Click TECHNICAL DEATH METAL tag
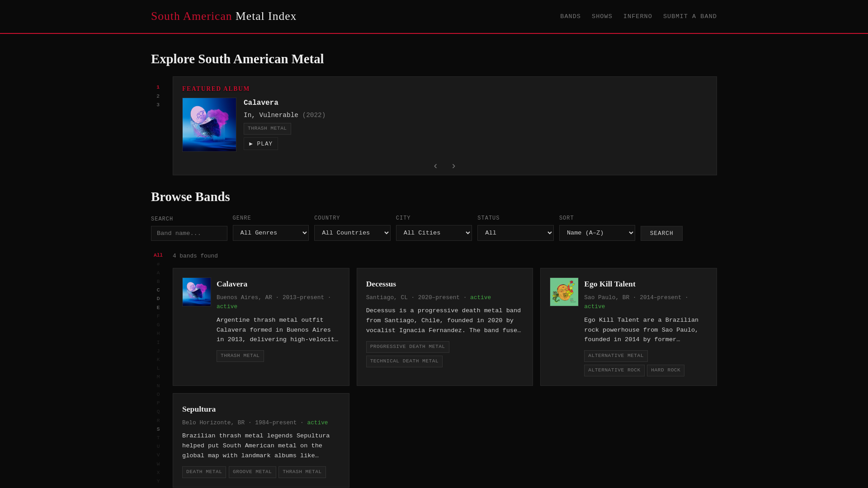Image resolution: width=868 pixels, height=488 pixels. 404,361
